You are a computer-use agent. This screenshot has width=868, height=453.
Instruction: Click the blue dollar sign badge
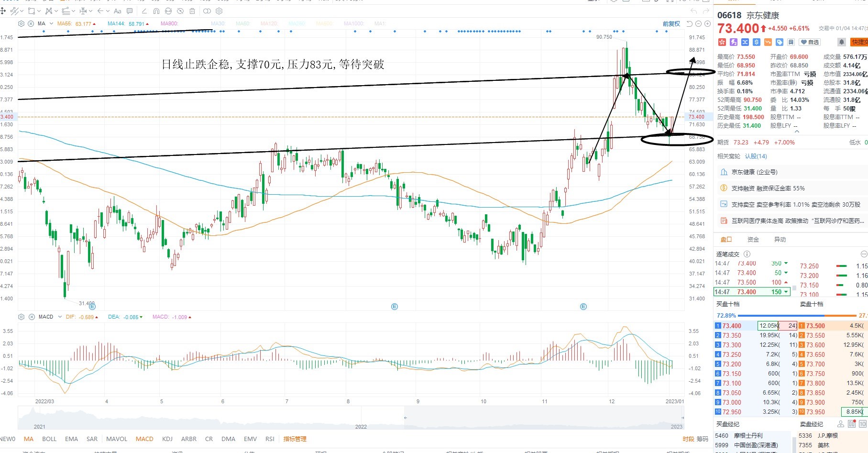click(757, 42)
